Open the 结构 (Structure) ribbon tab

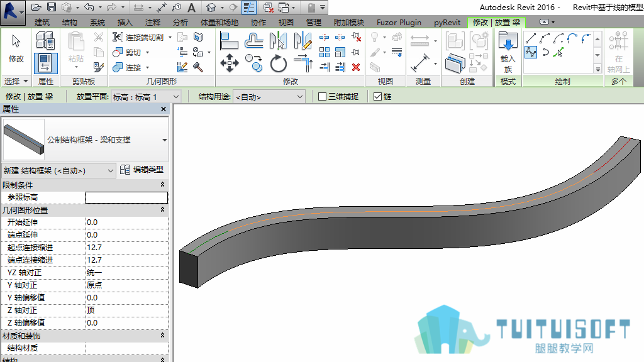[x=69, y=22]
